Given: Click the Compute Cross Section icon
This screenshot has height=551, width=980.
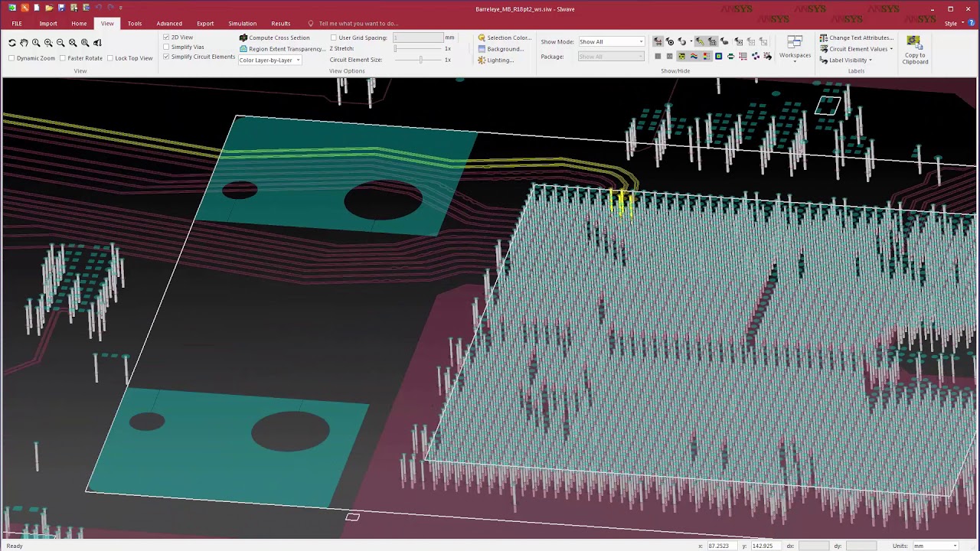Looking at the screenshot, I should [243, 37].
